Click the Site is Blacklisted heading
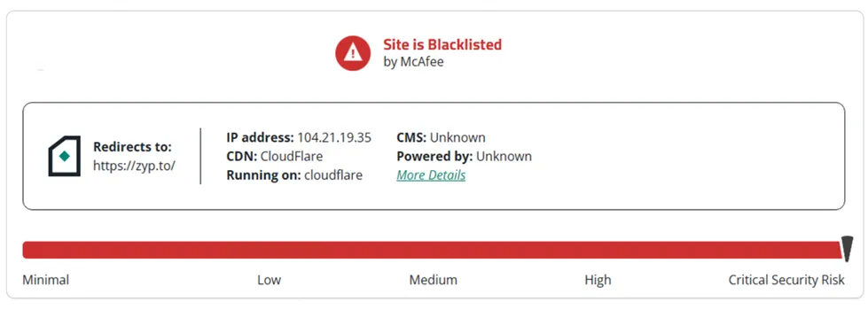Screen dimensions: 868x325 point(442,44)
